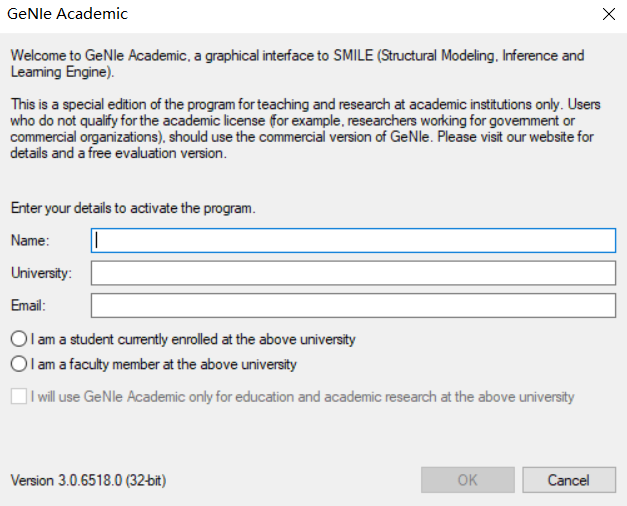The image size is (627, 506).
Task: Click the GeNIe Academic title bar text
Action: (67, 14)
